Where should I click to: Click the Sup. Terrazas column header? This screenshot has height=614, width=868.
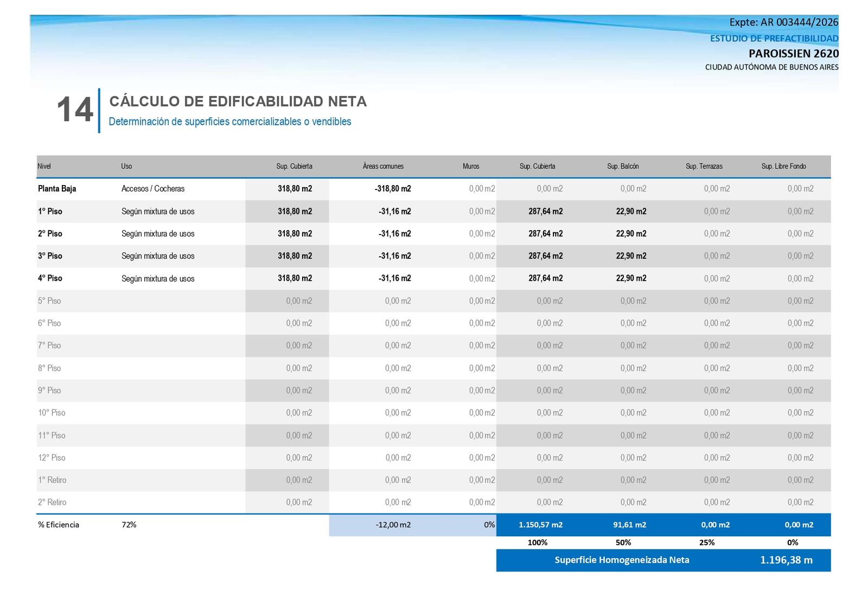point(704,166)
